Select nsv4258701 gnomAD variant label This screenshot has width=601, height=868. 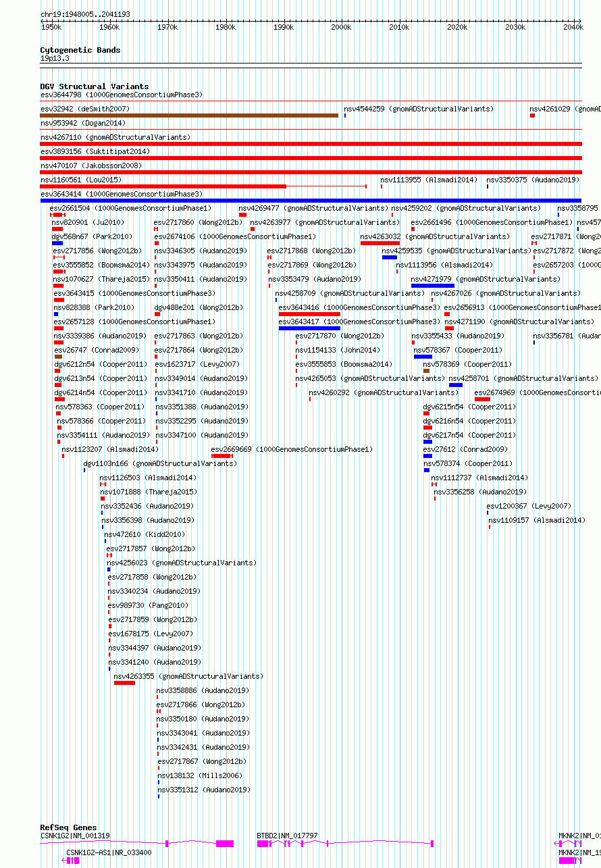tap(523, 378)
